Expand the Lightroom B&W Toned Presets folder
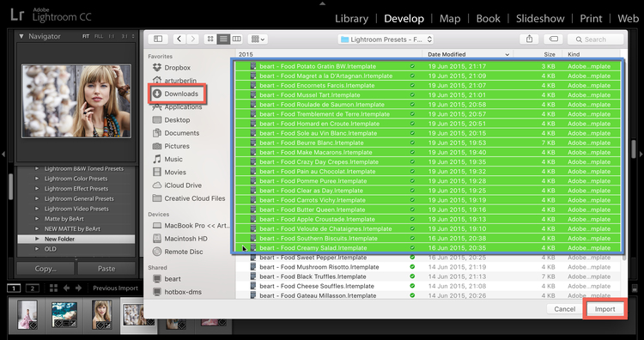 point(37,169)
